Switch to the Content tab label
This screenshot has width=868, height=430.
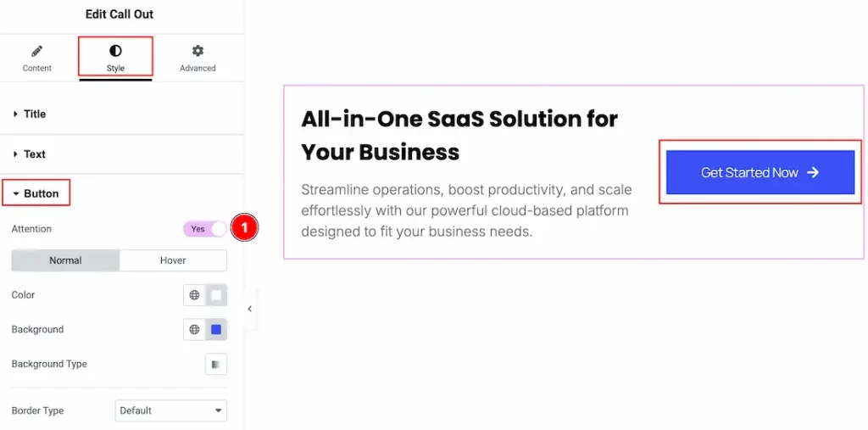point(37,68)
